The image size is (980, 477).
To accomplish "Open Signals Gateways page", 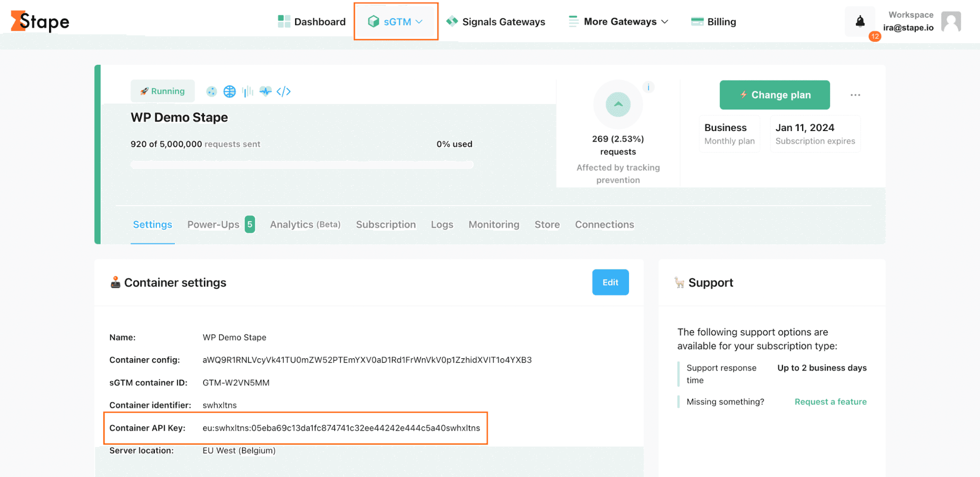I will (x=496, y=22).
